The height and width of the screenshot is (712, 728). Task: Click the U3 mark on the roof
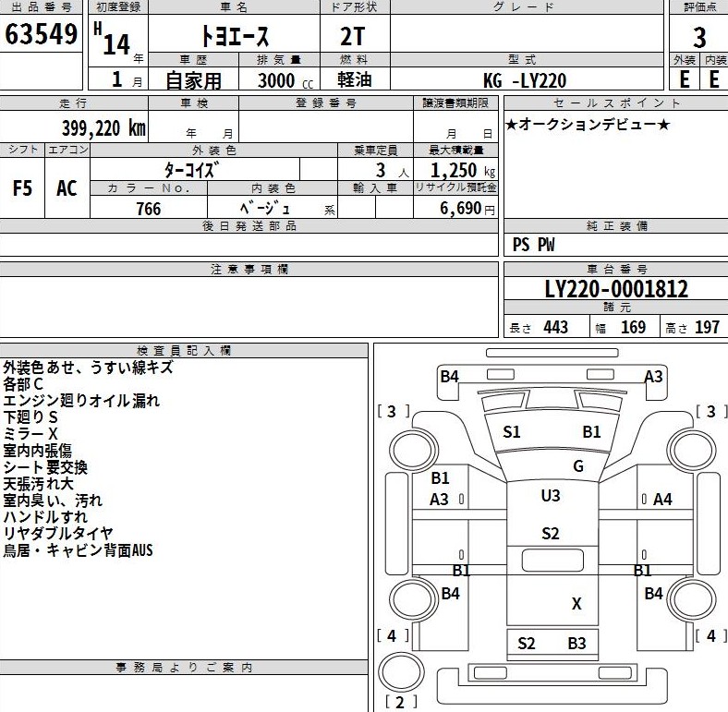point(551,496)
